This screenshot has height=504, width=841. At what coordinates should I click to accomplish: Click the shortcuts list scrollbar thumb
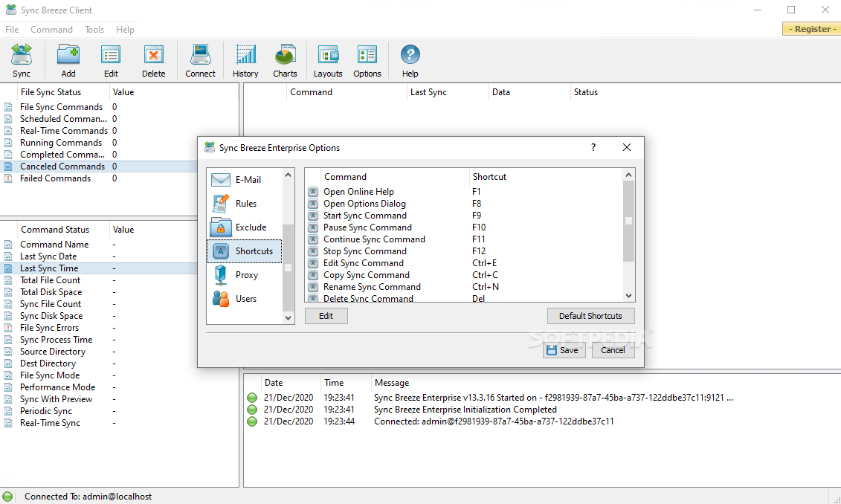(628, 221)
